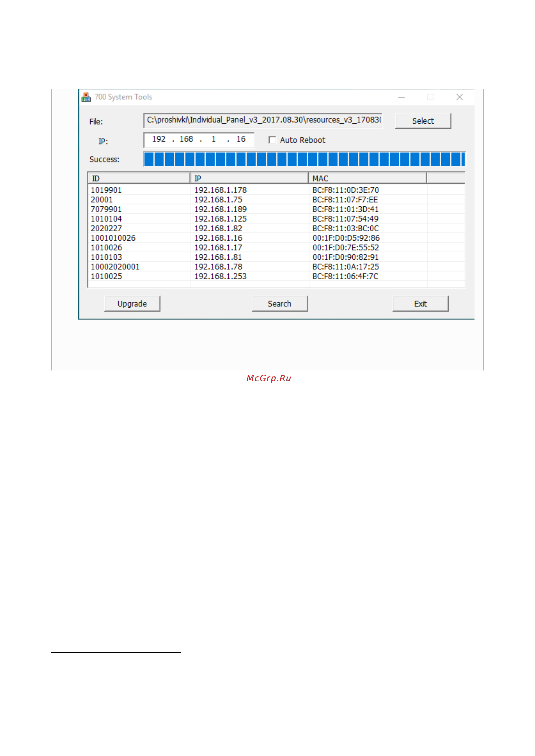This screenshot has height=756, width=535.
Task: Click the Exit button
Action: (x=420, y=304)
